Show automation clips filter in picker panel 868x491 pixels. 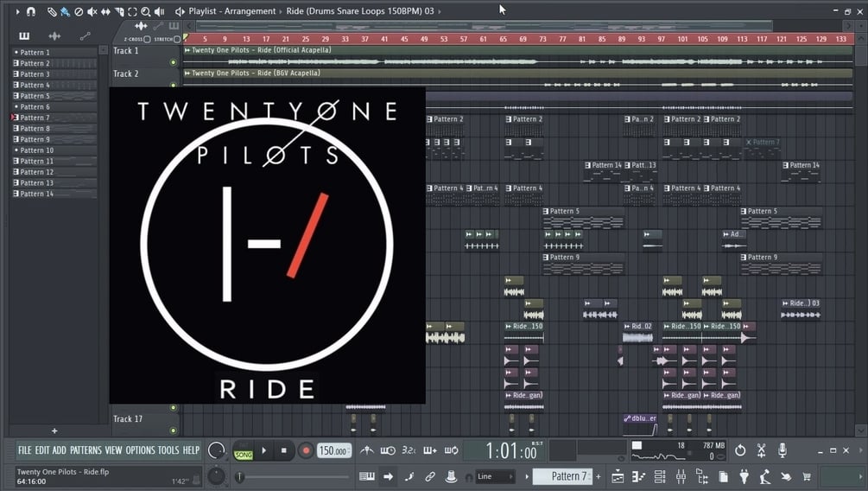(85, 36)
